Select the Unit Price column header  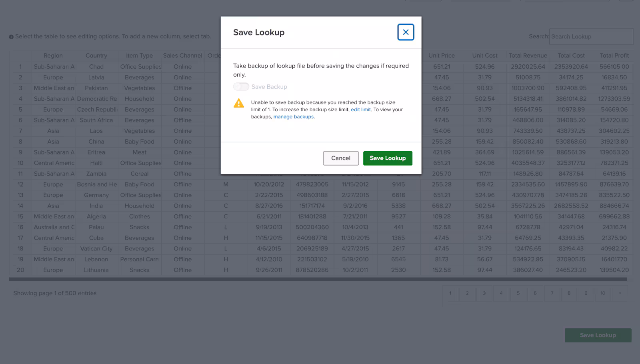pyautogui.click(x=441, y=56)
